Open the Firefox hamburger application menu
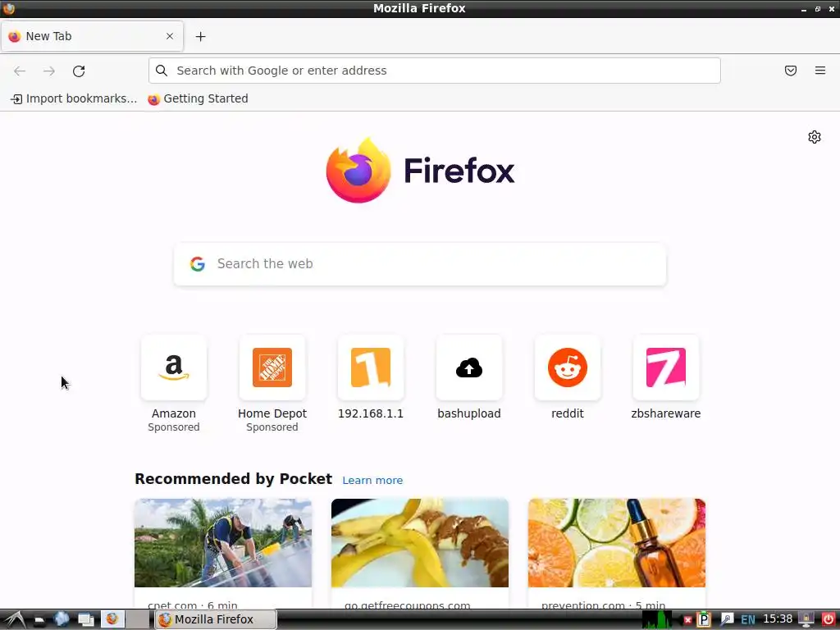 819,71
